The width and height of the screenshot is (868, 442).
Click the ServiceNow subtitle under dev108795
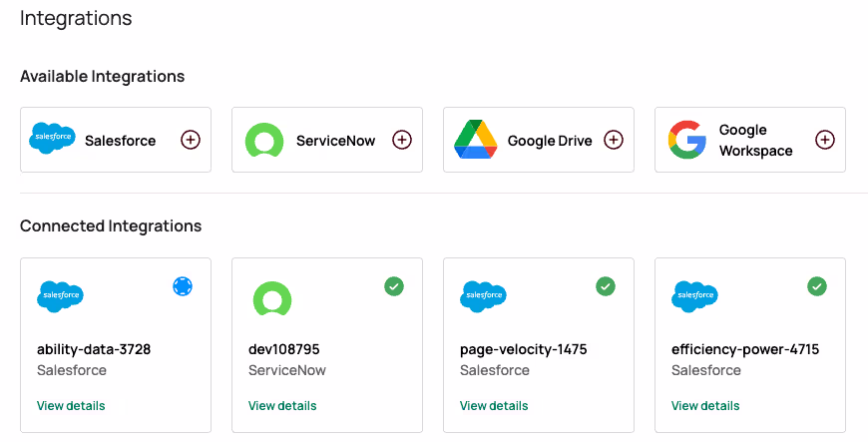coord(286,370)
